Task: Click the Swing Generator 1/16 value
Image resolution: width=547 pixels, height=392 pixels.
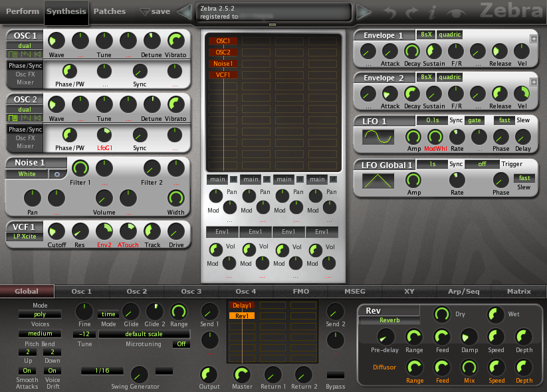Action: [x=102, y=371]
